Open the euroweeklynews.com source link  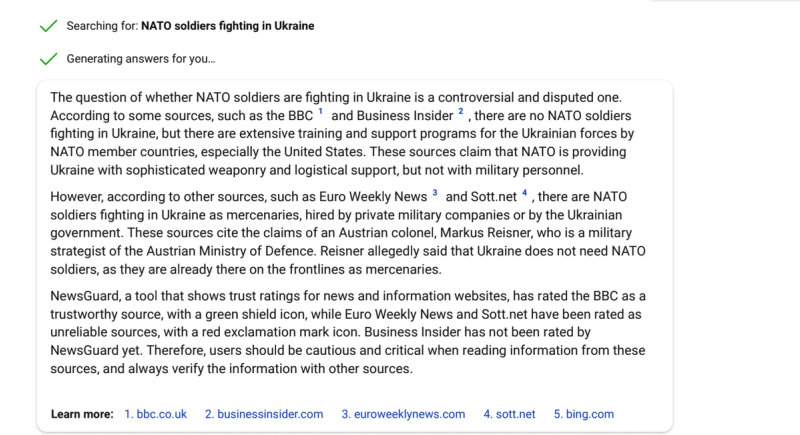point(403,414)
